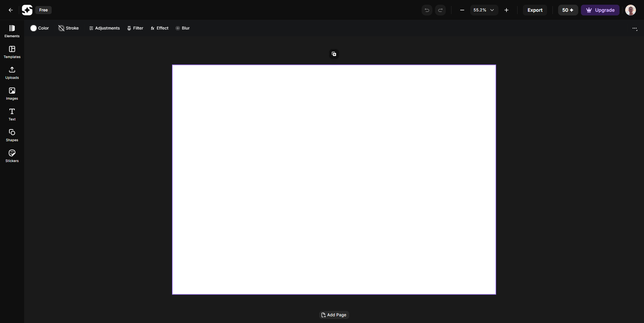Click the Export button
644x323 pixels.
[x=535, y=10]
